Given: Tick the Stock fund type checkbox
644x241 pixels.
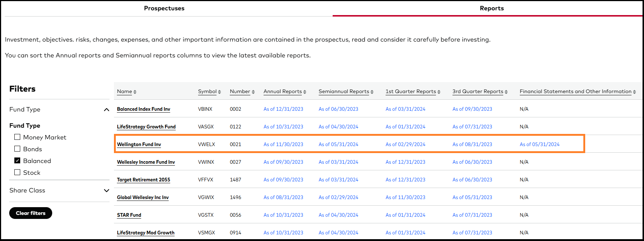Looking at the screenshot, I should 17,172.
